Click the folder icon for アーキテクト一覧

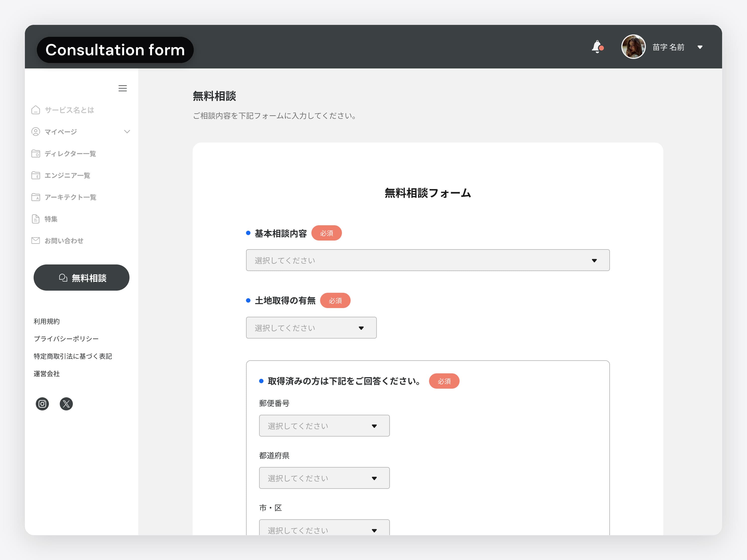(x=35, y=197)
